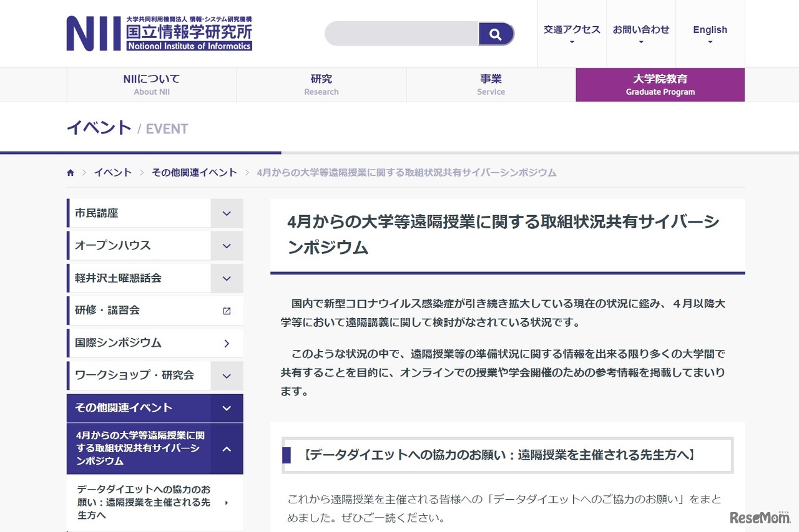Click the search magnifying glass icon
Screen dimensions: 799x532
[x=496, y=34]
